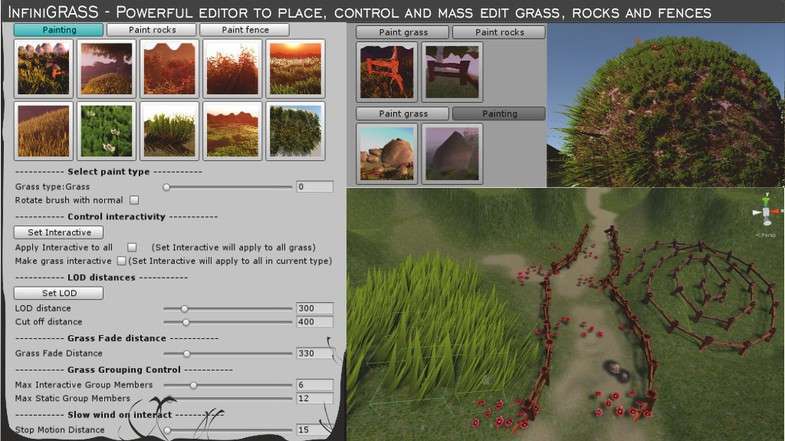The image size is (785, 441).
Task: Click the spherical grass-covered preview image
Action: point(666,105)
